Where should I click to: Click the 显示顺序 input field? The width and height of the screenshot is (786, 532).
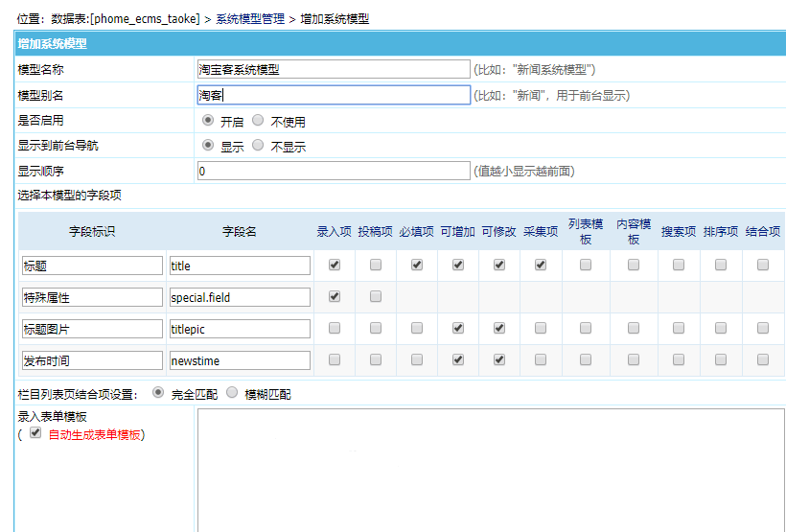[x=334, y=171]
